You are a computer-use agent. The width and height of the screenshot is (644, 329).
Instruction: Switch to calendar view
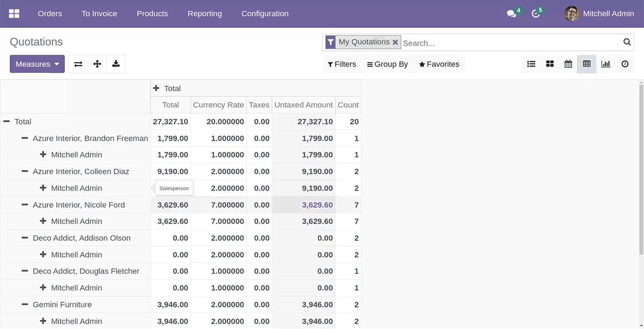pos(568,64)
